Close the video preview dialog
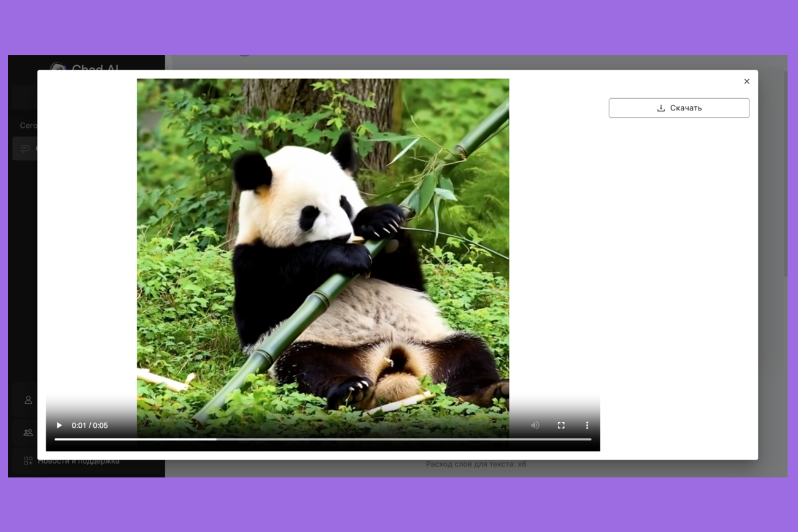 (x=746, y=82)
